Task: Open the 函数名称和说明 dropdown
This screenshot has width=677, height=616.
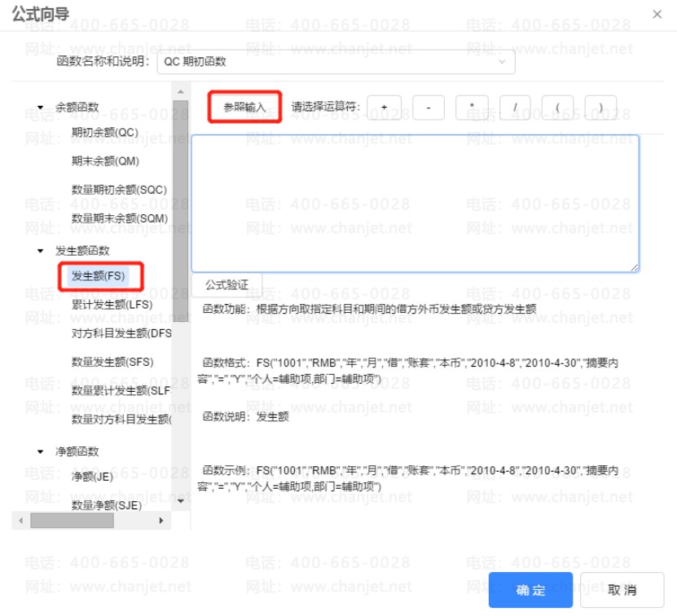Action: (336, 61)
